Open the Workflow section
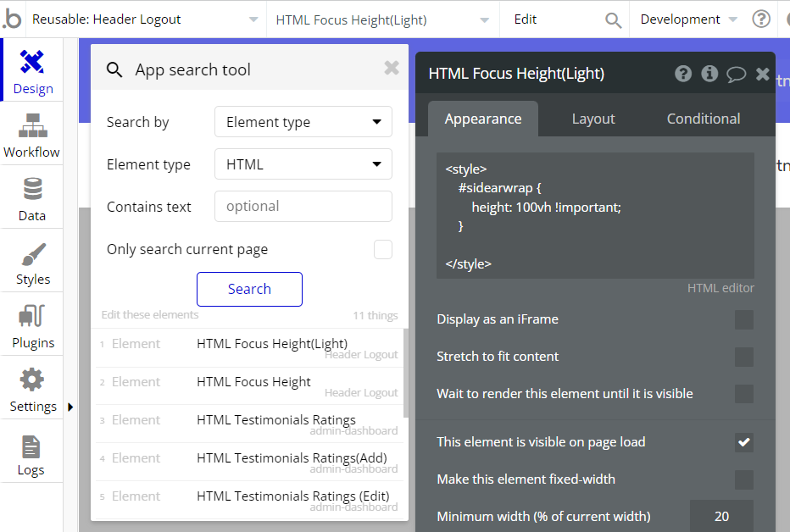Screen dimensions: 790x532 32,135
